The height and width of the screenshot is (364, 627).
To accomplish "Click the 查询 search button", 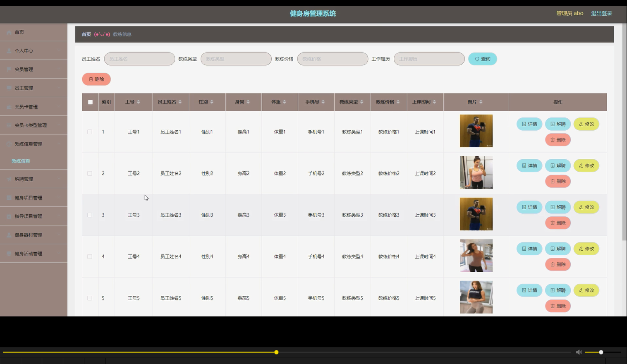I will point(483,59).
